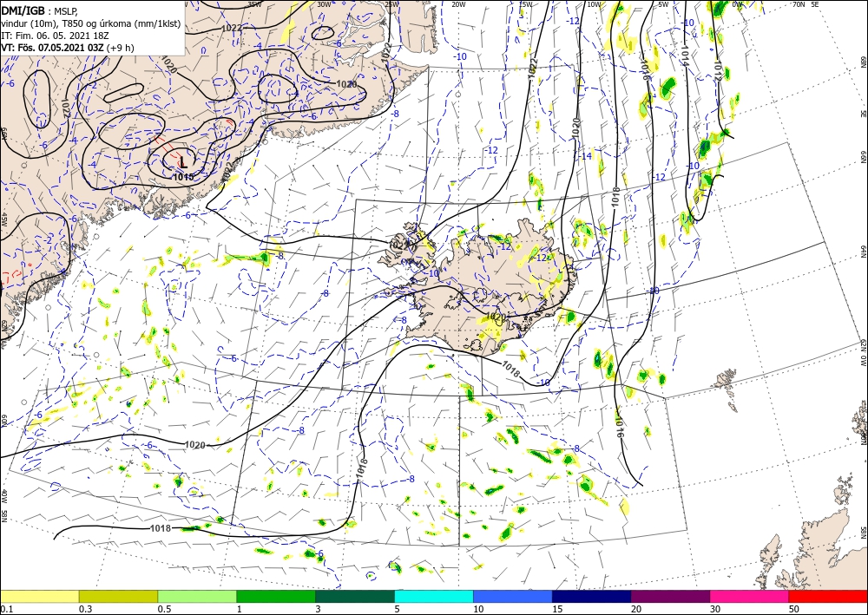868x615 pixels.
Task: Click the yellow 0.1–0.3 legend swatch
Action: (x=39, y=596)
